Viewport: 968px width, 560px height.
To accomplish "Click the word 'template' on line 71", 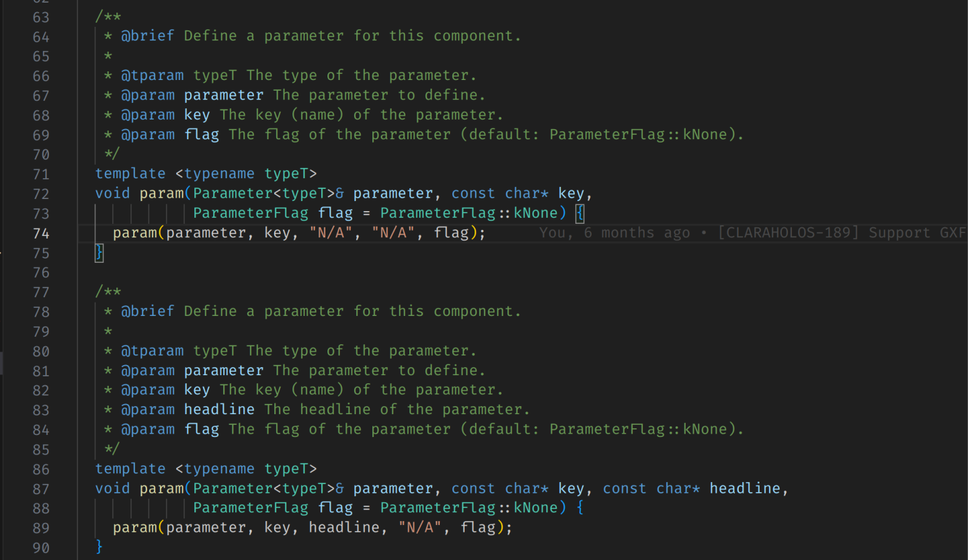I will point(130,174).
